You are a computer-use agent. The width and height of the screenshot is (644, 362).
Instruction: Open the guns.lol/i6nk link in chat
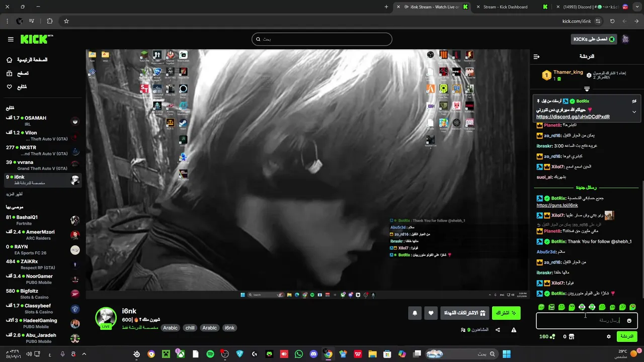point(557,206)
